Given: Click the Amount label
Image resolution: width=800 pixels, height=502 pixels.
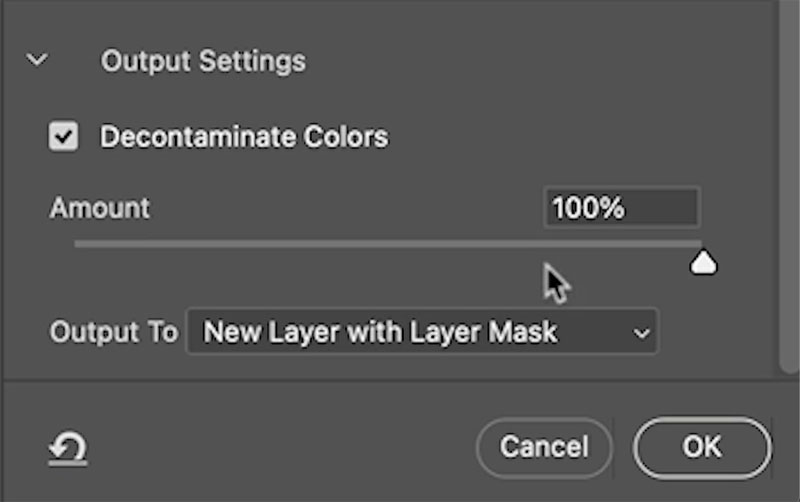Looking at the screenshot, I should pos(100,208).
